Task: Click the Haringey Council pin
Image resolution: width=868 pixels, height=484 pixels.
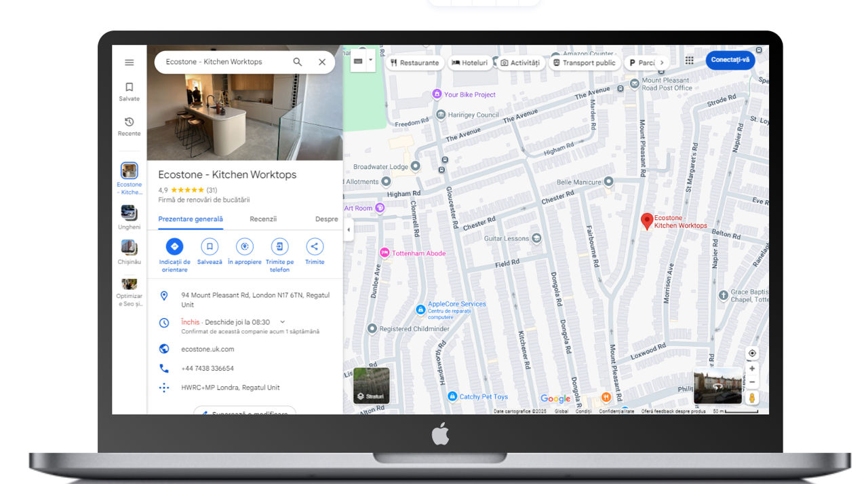Action: click(x=441, y=115)
